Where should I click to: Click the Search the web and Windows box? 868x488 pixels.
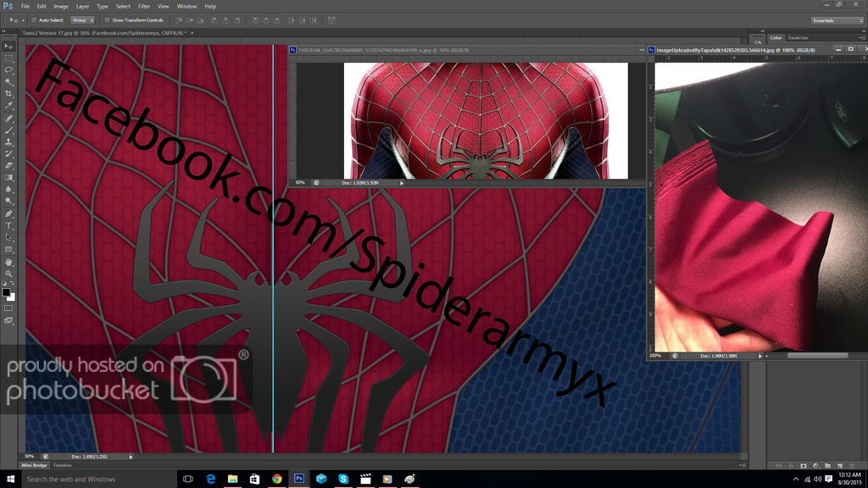100,480
